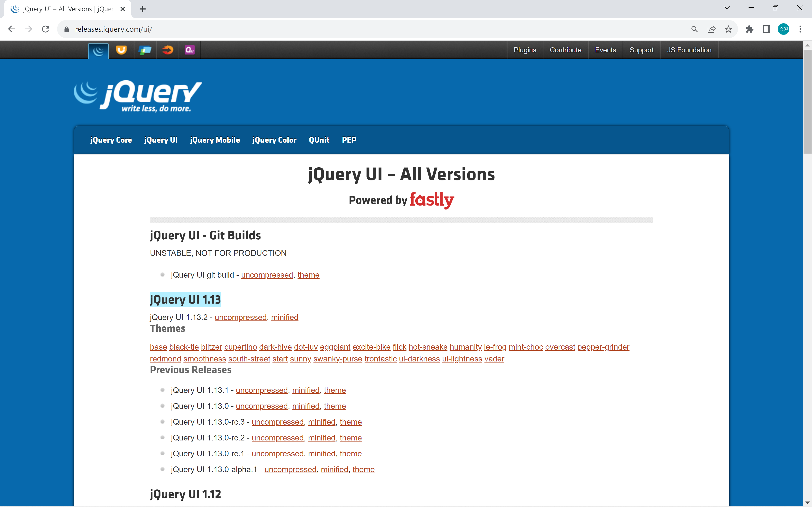
Task: Expand the tab search chevron
Action: [727, 8]
